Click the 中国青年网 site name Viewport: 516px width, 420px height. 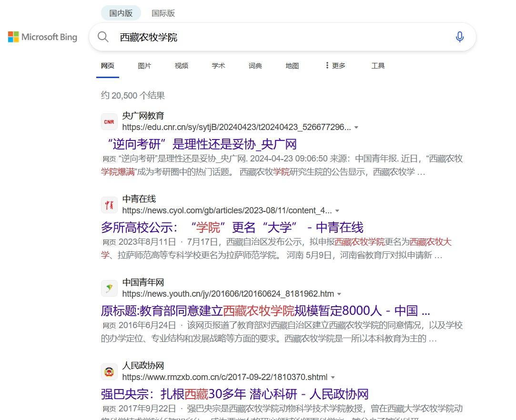pyautogui.click(x=143, y=282)
